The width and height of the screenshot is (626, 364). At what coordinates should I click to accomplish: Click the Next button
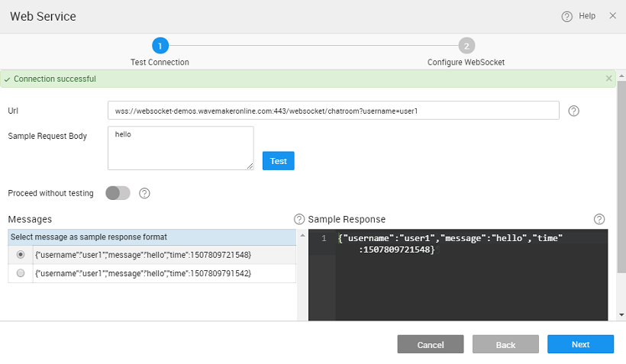pyautogui.click(x=580, y=344)
